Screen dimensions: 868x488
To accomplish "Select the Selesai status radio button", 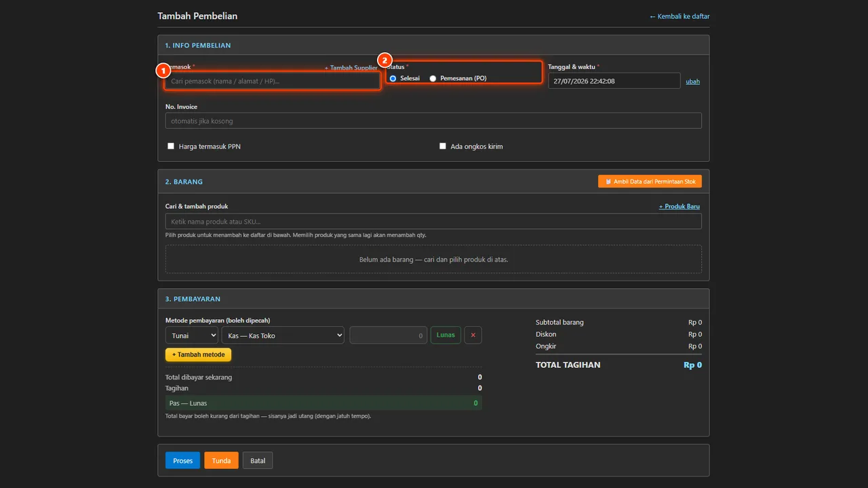I will point(393,79).
